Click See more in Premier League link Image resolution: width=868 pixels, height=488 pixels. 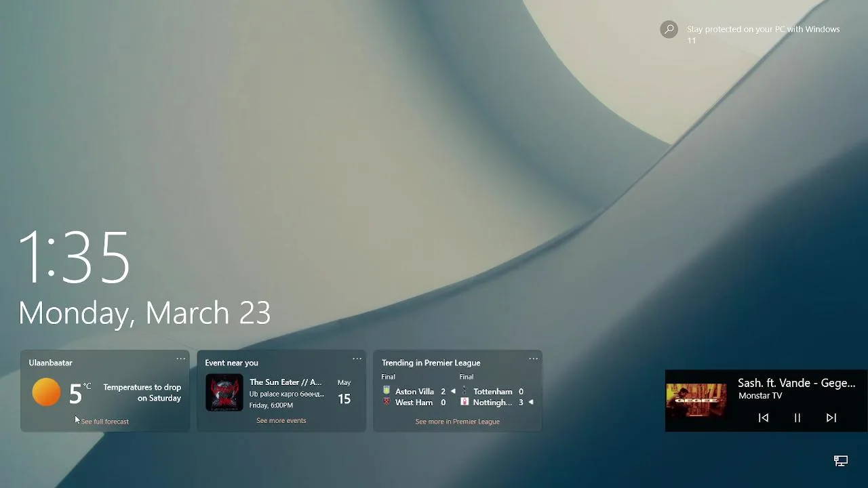pos(458,422)
